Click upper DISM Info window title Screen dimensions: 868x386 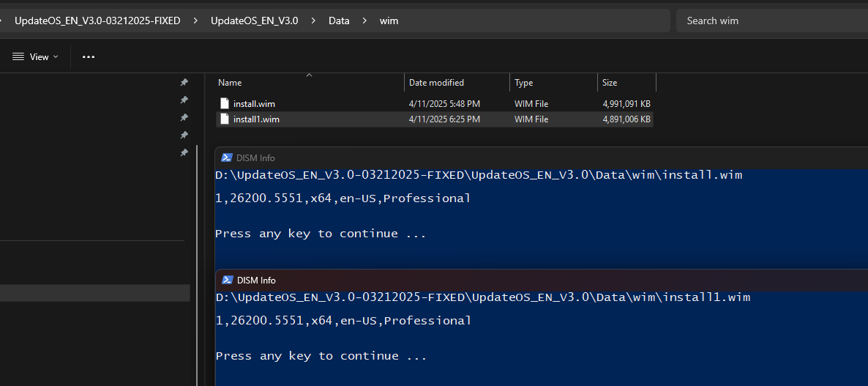255,158
